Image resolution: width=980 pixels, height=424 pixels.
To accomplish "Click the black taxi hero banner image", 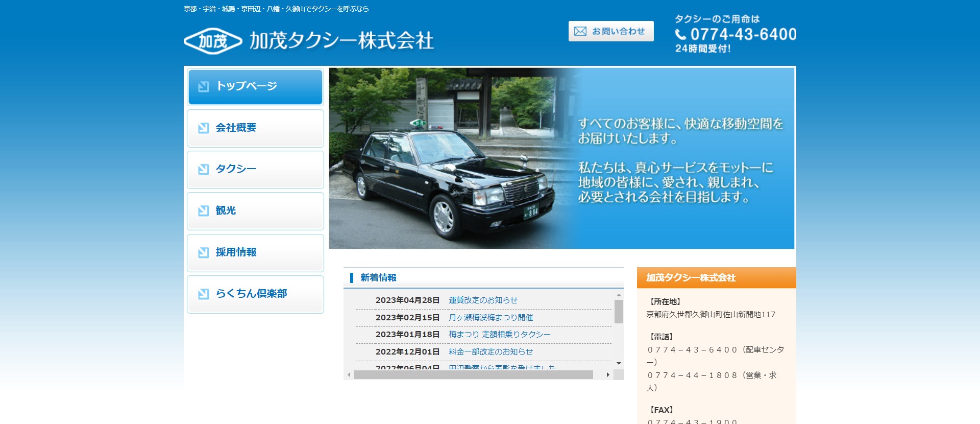I will [x=561, y=158].
